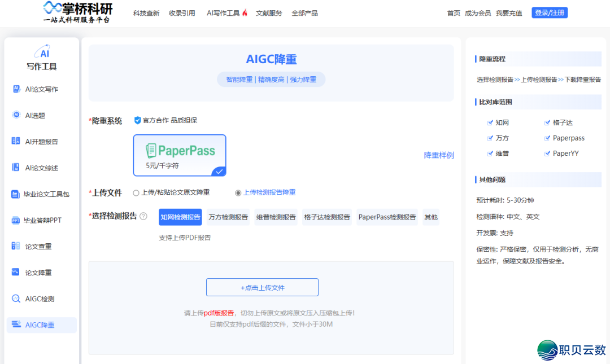Click the 检测语种: 中文、英文 text
Image resolution: width=610 pixels, height=364 pixels.
[508, 217]
